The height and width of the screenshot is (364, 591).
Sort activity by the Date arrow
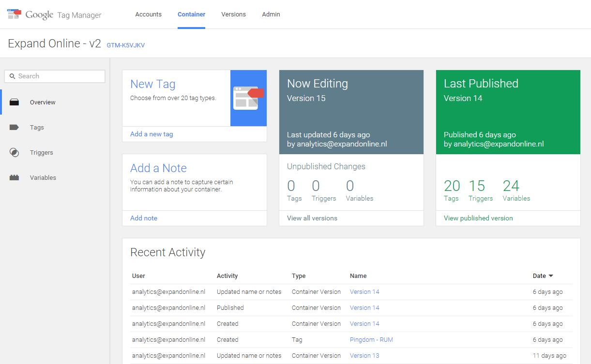pos(550,276)
